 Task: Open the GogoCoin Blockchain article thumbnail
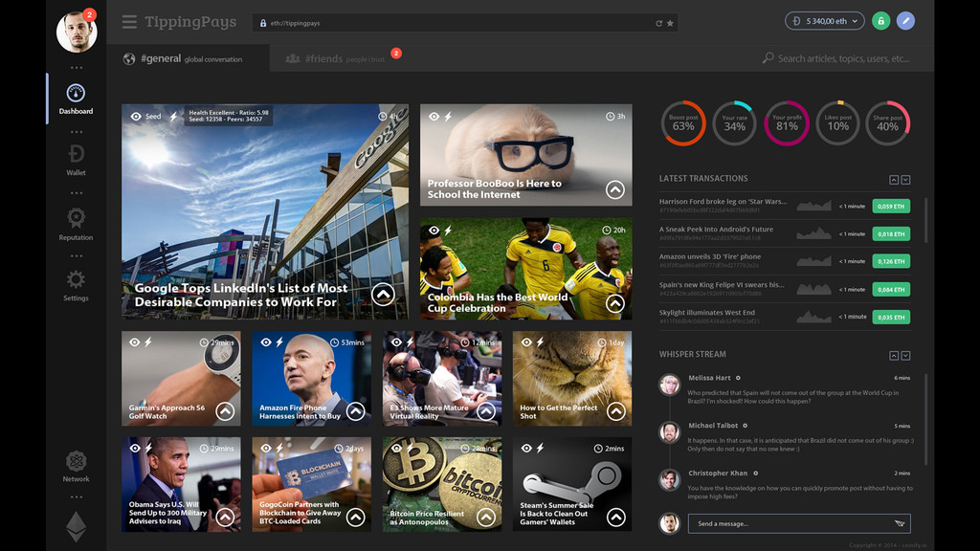311,484
